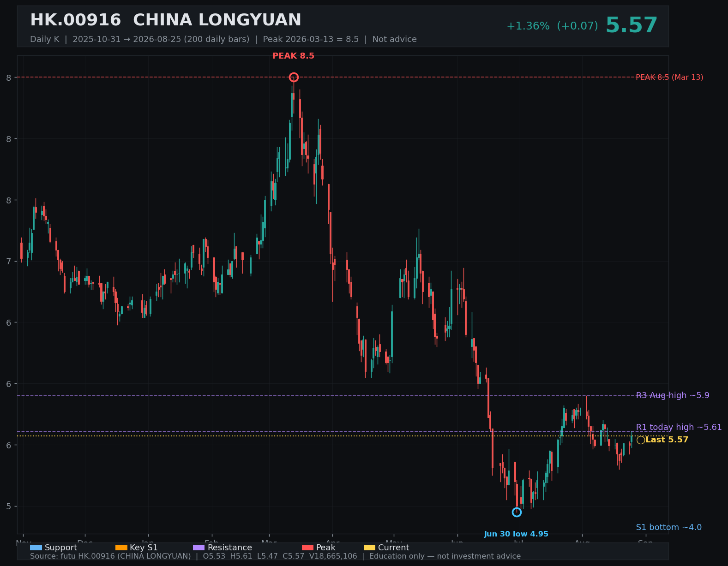Click the 'Education only' disclaimer in footer
Image resolution: width=728 pixels, height=566 pixels.
pyautogui.click(x=445, y=556)
